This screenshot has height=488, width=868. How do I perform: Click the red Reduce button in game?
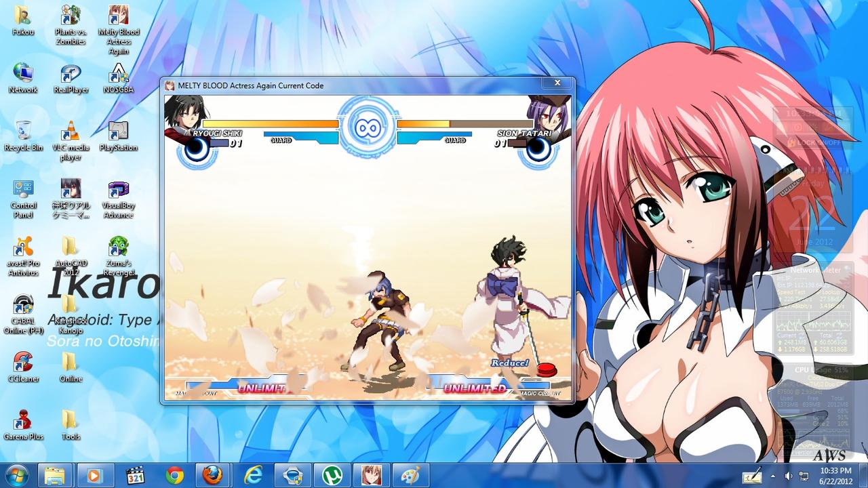pos(546,370)
